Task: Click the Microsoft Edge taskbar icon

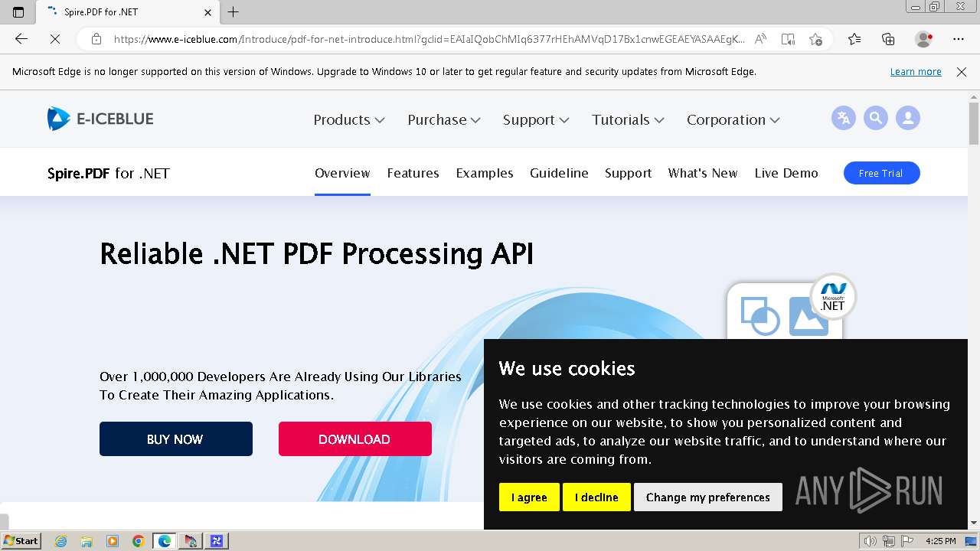Action: [165, 541]
